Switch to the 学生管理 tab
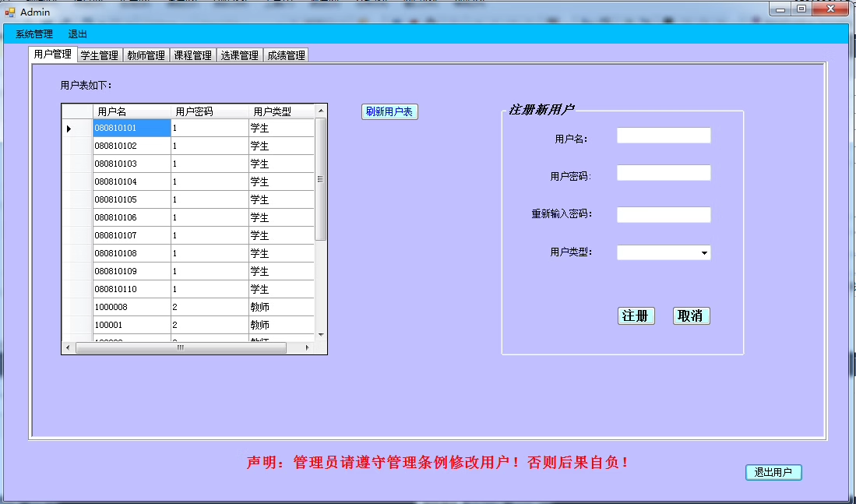 click(x=100, y=55)
